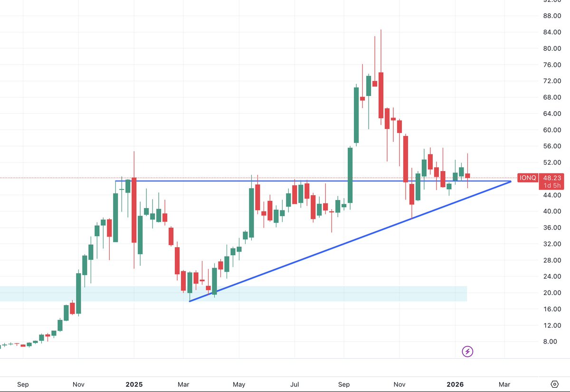This screenshot has height=392, width=570.
Task: Click the 52.00 price axis label
Action: [x=552, y=163]
